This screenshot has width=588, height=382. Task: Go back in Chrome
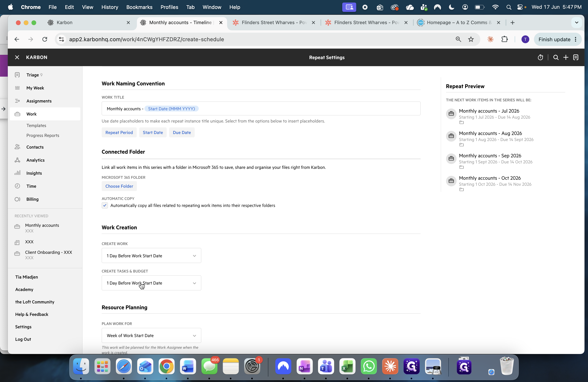click(17, 39)
